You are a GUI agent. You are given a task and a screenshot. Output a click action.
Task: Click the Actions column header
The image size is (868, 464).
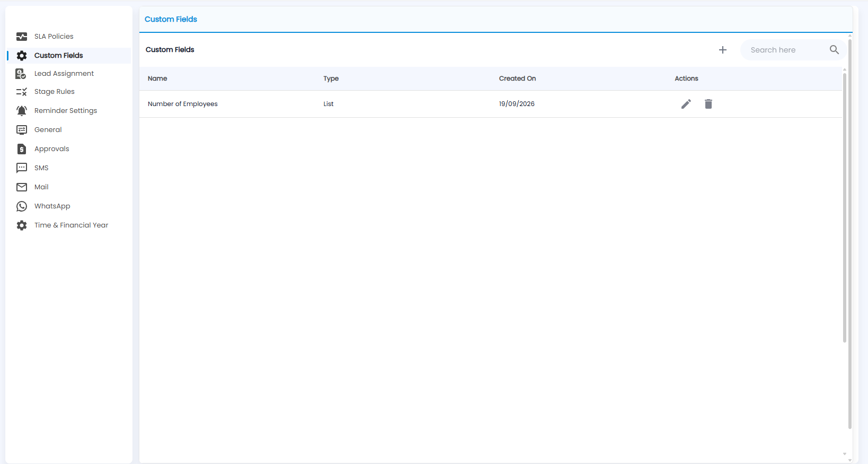click(x=686, y=78)
